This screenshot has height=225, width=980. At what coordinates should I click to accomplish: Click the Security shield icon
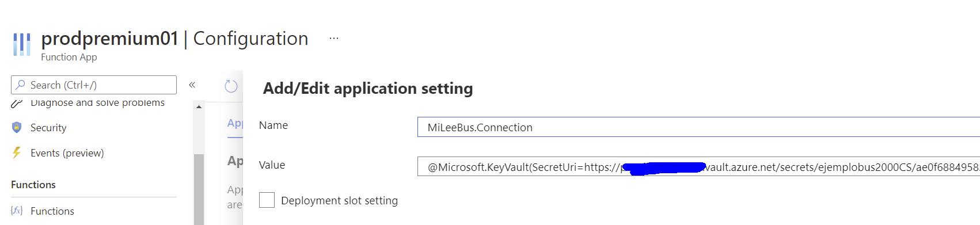[x=17, y=127]
